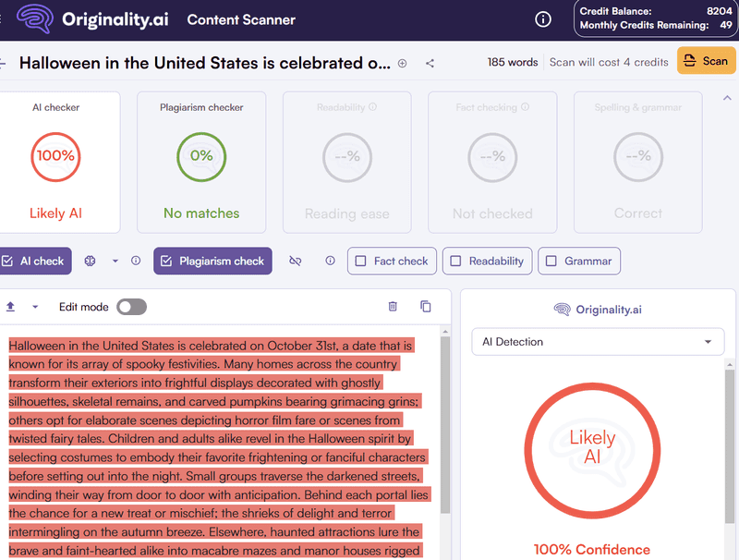The width and height of the screenshot is (739, 560).
Task: Click the orange Scan button
Action: pos(706,61)
